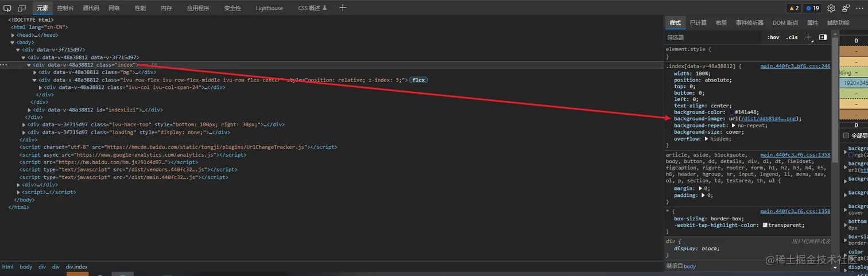Open the 安全性 security tab
This screenshot has height=276, width=868.
pos(232,8)
